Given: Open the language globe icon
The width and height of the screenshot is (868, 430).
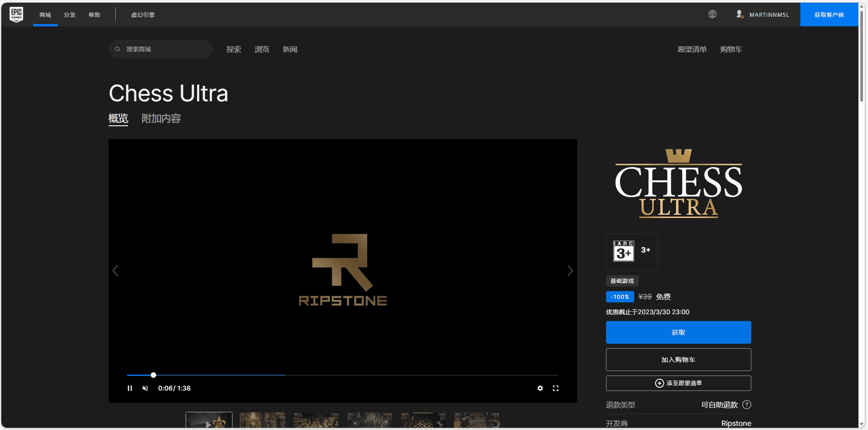Looking at the screenshot, I should pos(712,15).
